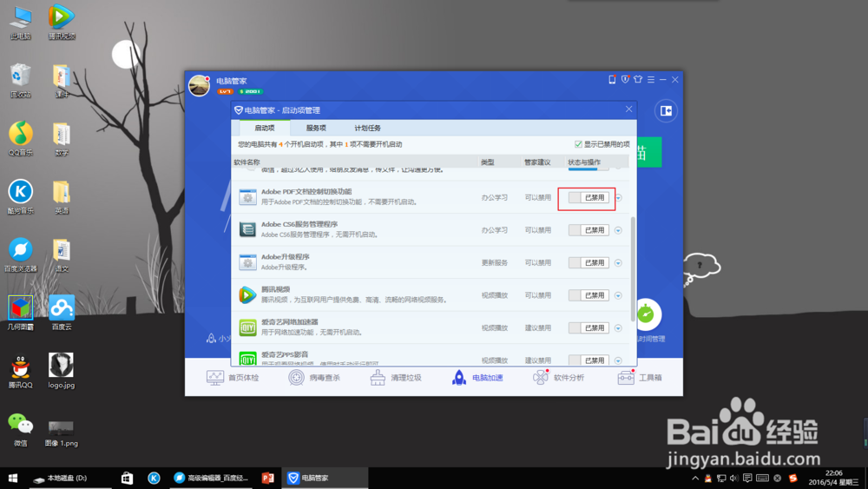Click the startup list vertical scrollbar
Screen dimensions: 868x489
coord(633,269)
